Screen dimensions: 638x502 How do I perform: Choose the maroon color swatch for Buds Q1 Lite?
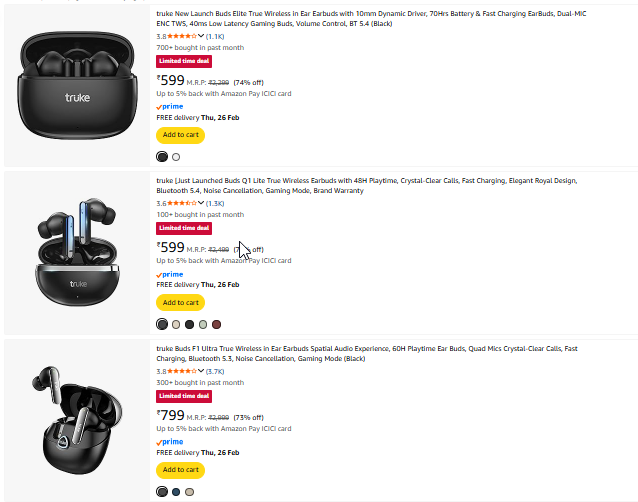click(216, 324)
